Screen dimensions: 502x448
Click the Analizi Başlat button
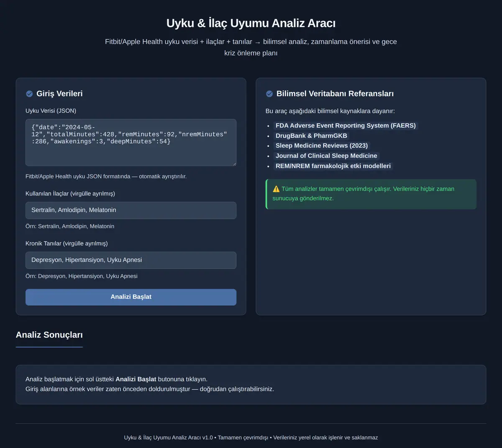pos(131,297)
